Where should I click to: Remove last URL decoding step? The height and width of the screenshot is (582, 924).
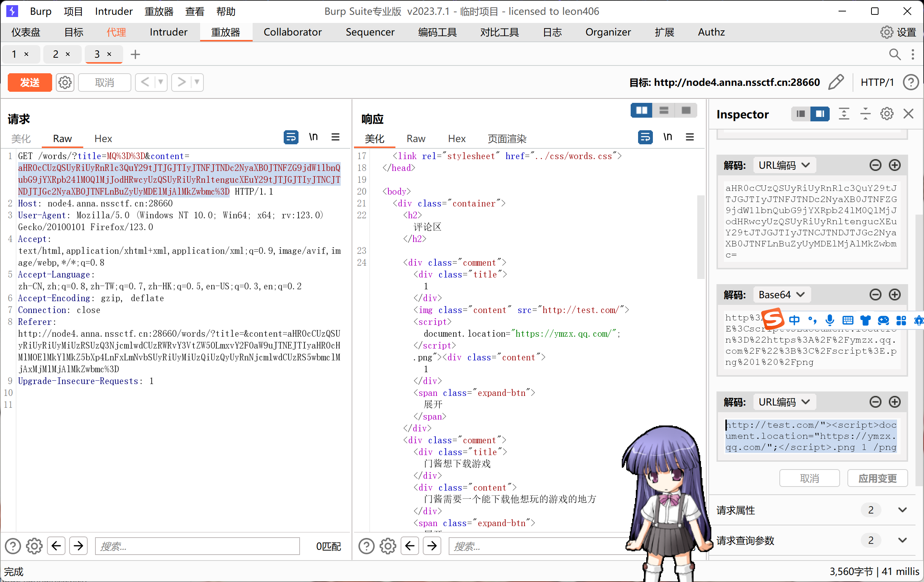click(x=875, y=402)
